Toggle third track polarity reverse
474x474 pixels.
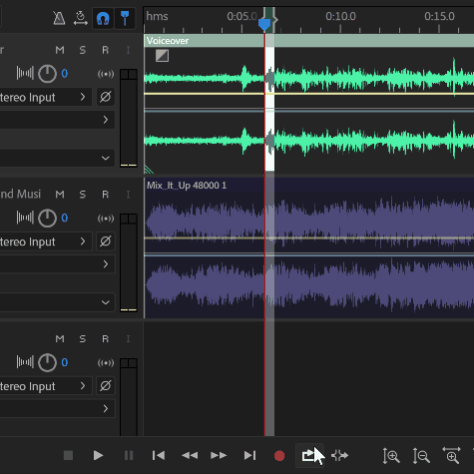coord(106,386)
